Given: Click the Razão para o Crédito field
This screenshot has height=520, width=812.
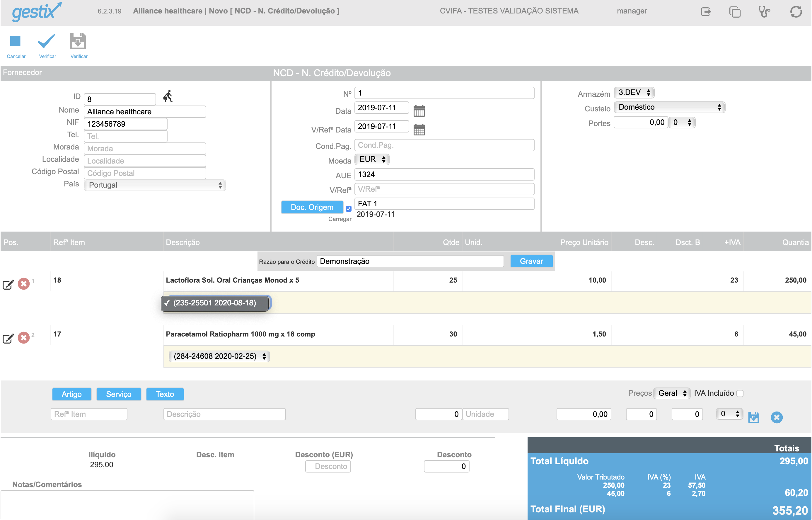Looking at the screenshot, I should [x=410, y=261].
